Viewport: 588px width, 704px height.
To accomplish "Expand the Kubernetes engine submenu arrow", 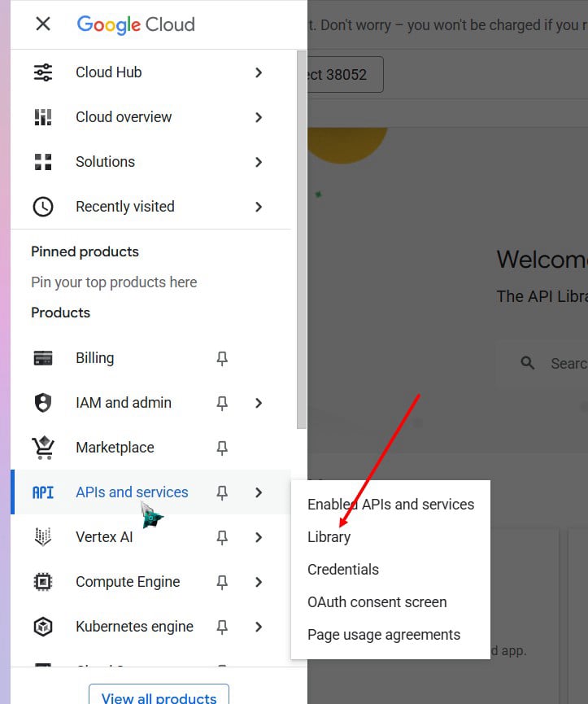I will point(259,627).
